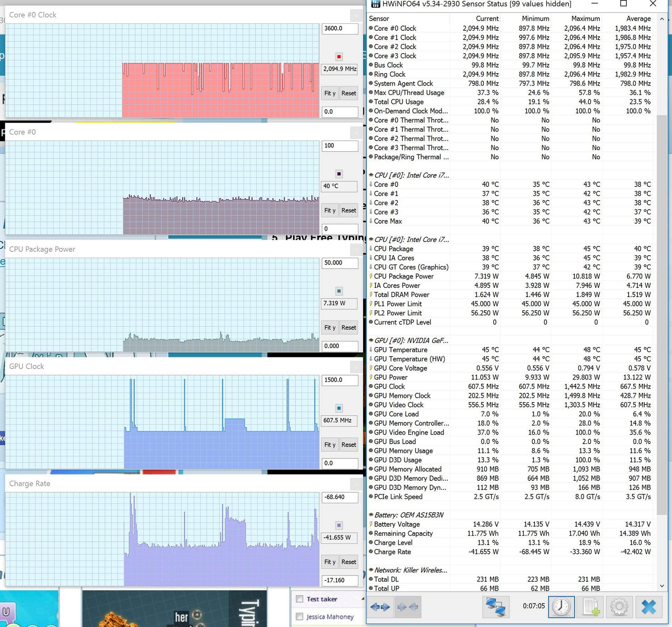Click thermometer icon beside GPU Temperature
672x627 pixels.
click(x=371, y=350)
